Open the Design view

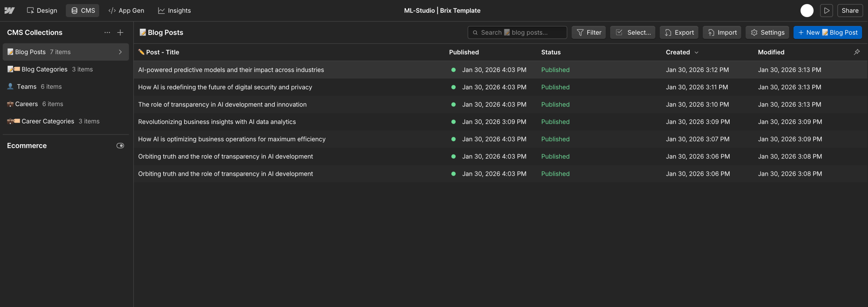click(42, 11)
